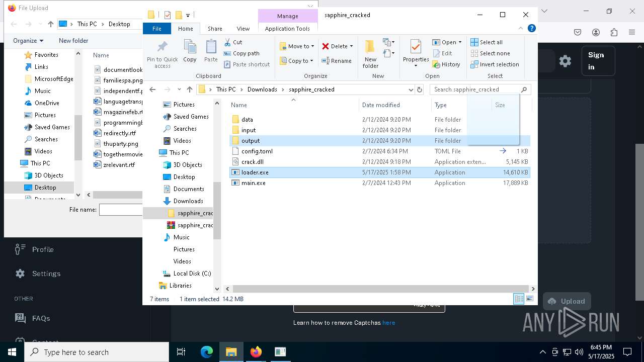The width and height of the screenshot is (644, 362).
Task: Click the Paste ribbon icon
Action: click(x=211, y=51)
